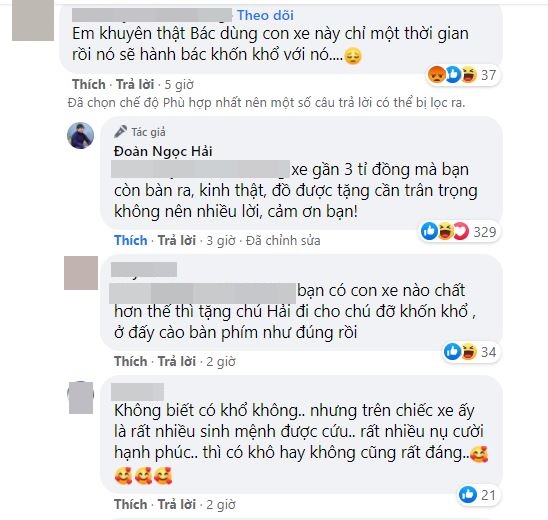The width and height of the screenshot is (548, 520).
Task: Like the comment with 34 reactions
Action: [x=130, y=361]
